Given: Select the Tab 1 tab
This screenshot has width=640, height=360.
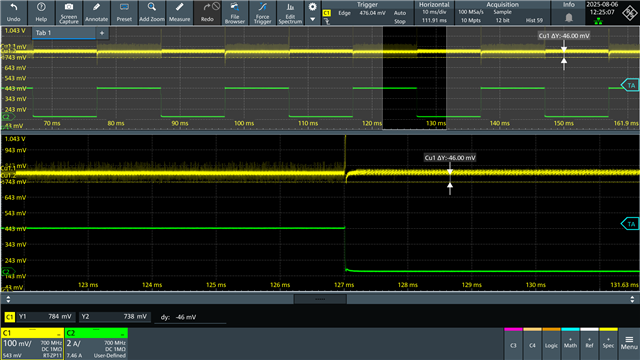Looking at the screenshot, I should tap(64, 33).
